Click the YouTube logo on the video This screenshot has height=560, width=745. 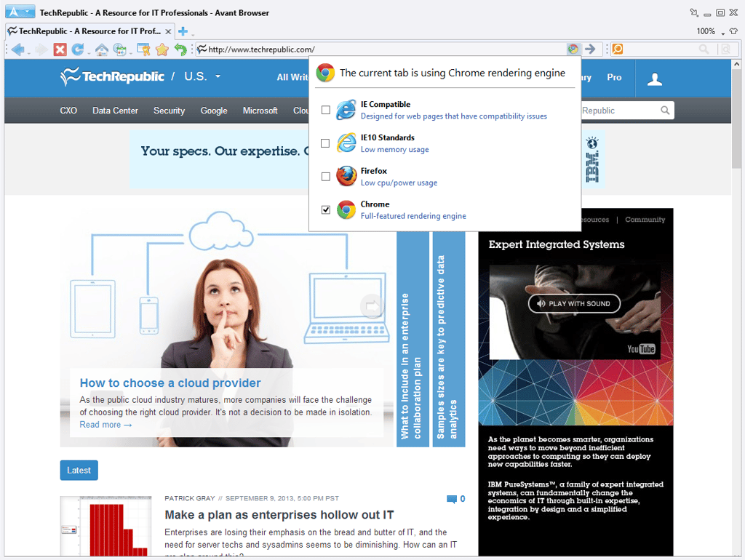point(641,349)
